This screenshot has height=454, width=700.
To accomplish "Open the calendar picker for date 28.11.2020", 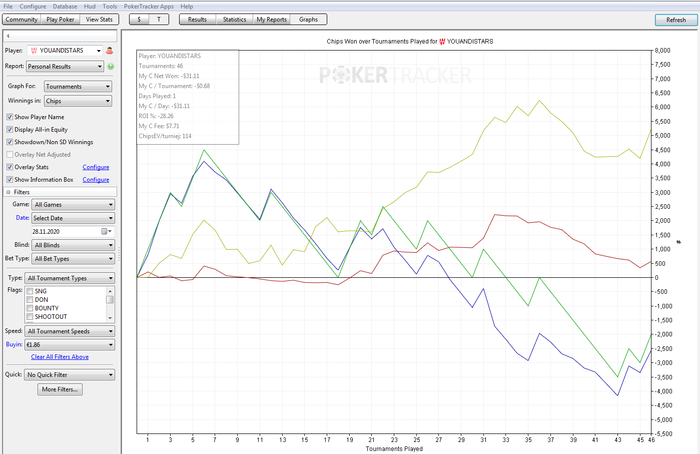I will [107, 231].
